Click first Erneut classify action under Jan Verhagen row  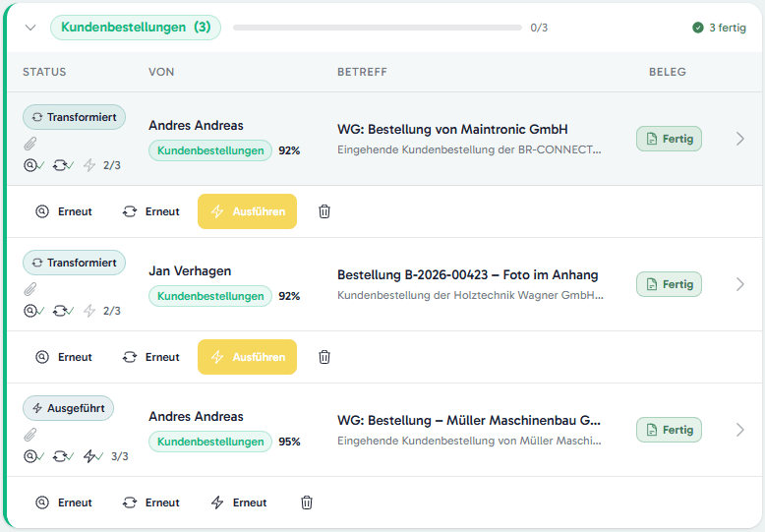pyautogui.click(x=64, y=357)
